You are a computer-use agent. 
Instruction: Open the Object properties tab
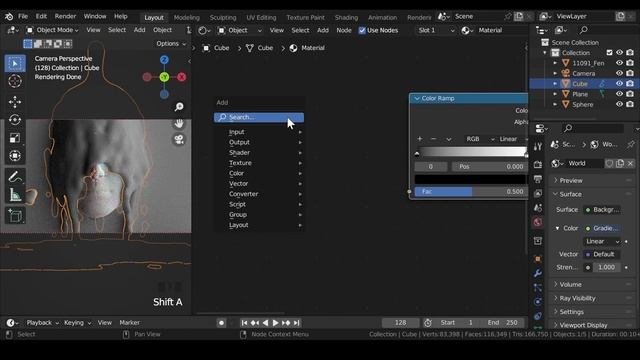coord(538,259)
